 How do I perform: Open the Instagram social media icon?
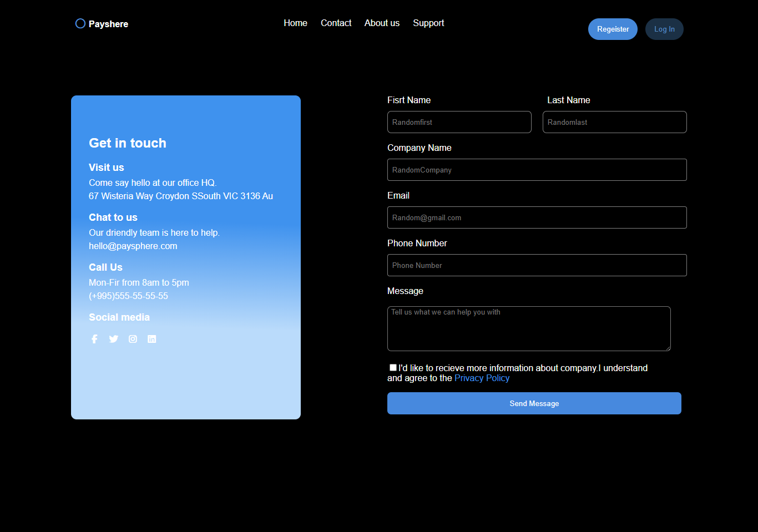(133, 339)
